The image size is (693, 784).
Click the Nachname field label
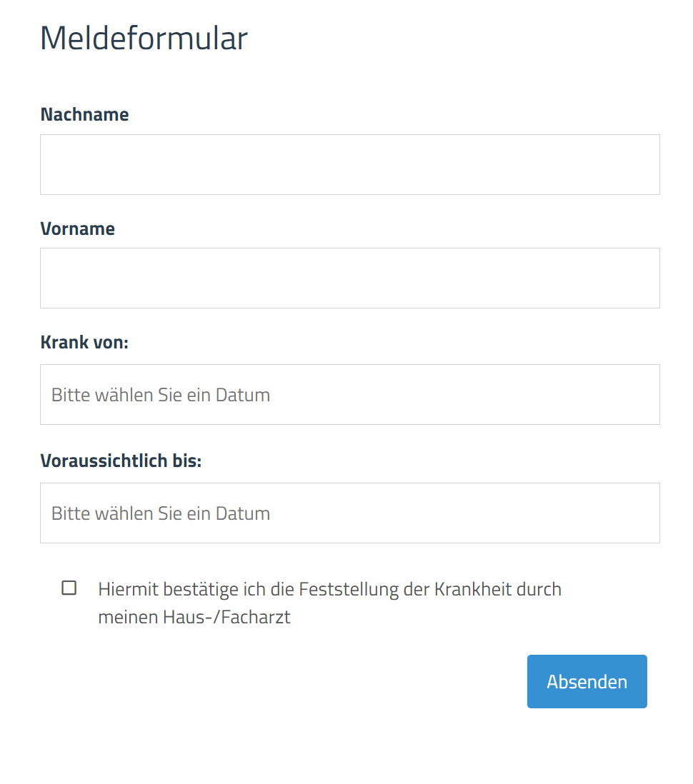tap(84, 114)
